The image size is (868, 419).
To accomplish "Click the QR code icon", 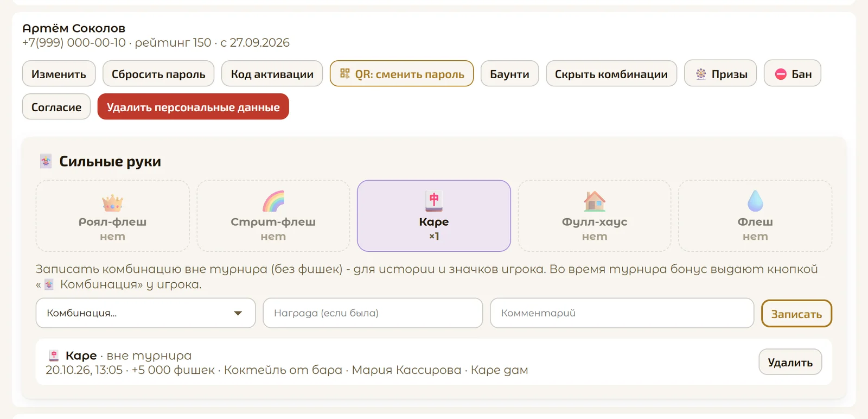I will [x=345, y=74].
